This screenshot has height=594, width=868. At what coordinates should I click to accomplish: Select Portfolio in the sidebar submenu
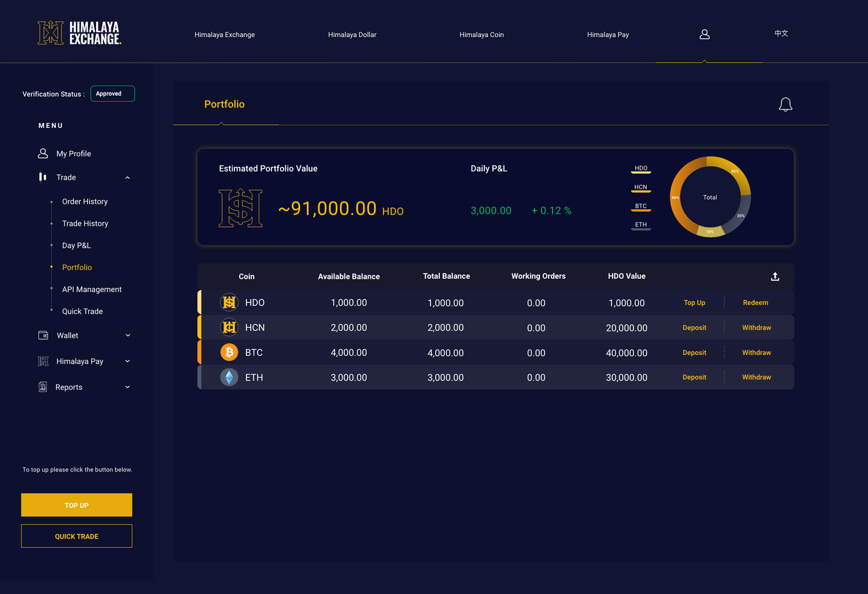click(x=77, y=268)
